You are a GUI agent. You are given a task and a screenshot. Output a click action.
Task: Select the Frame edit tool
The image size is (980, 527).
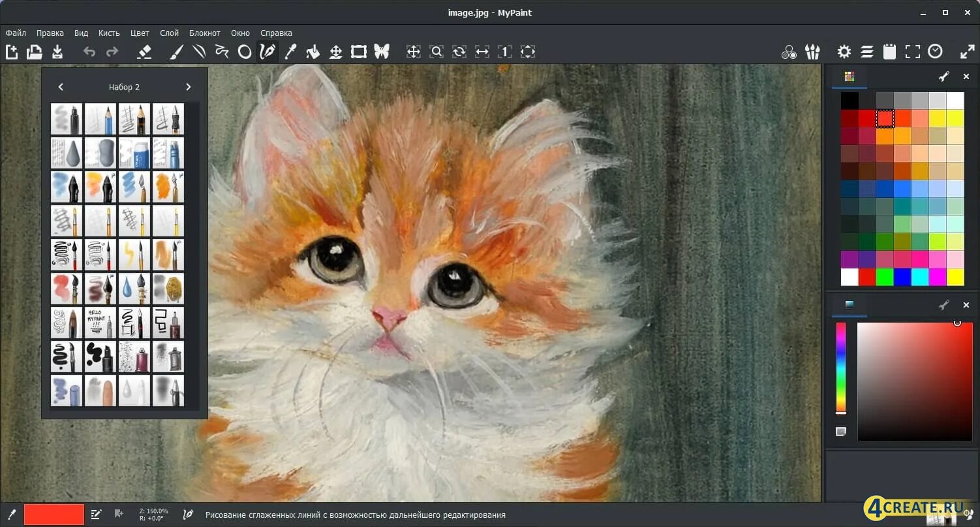(x=359, y=52)
